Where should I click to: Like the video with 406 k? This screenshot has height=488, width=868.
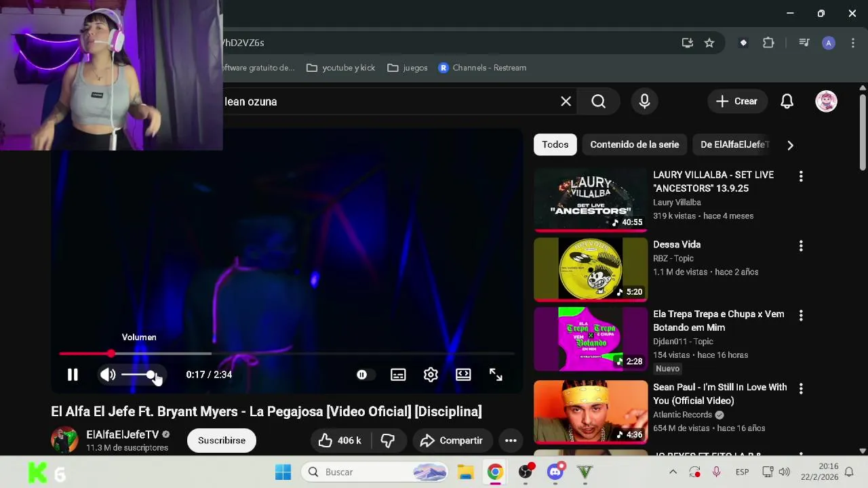click(x=340, y=441)
